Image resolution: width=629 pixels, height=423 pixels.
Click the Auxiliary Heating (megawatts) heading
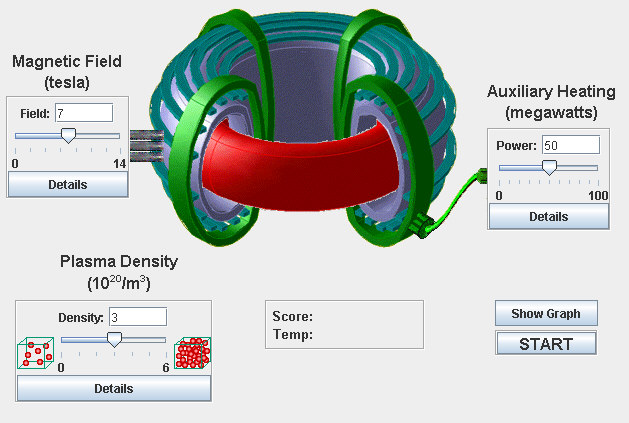551,102
